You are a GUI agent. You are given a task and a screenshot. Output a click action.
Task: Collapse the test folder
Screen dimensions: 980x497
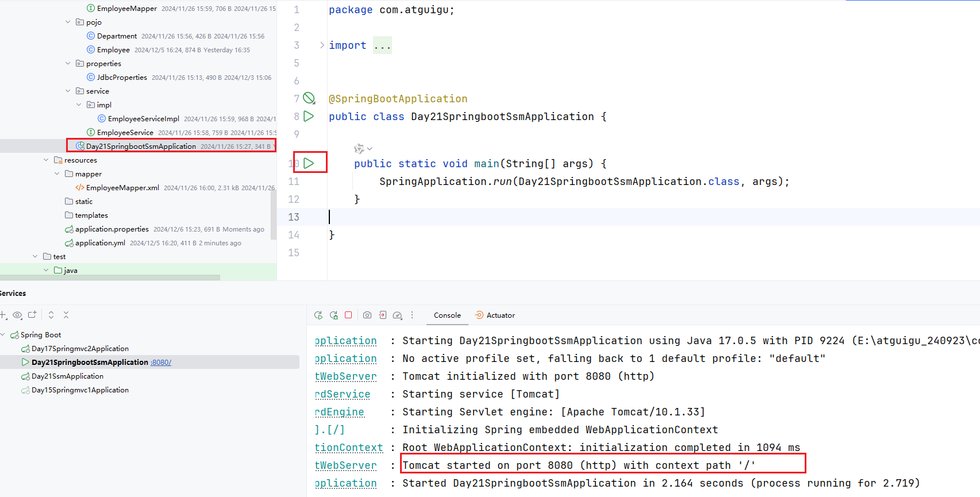tap(35, 256)
